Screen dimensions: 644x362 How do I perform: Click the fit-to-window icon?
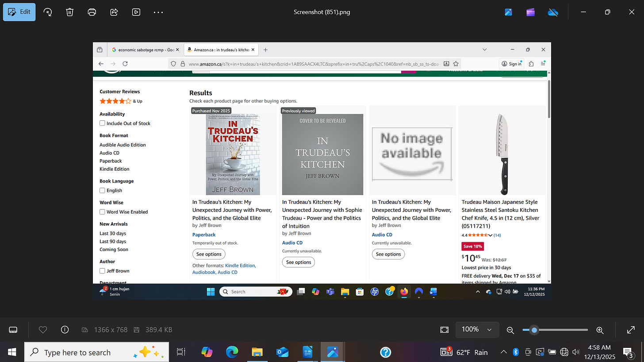[x=445, y=330]
